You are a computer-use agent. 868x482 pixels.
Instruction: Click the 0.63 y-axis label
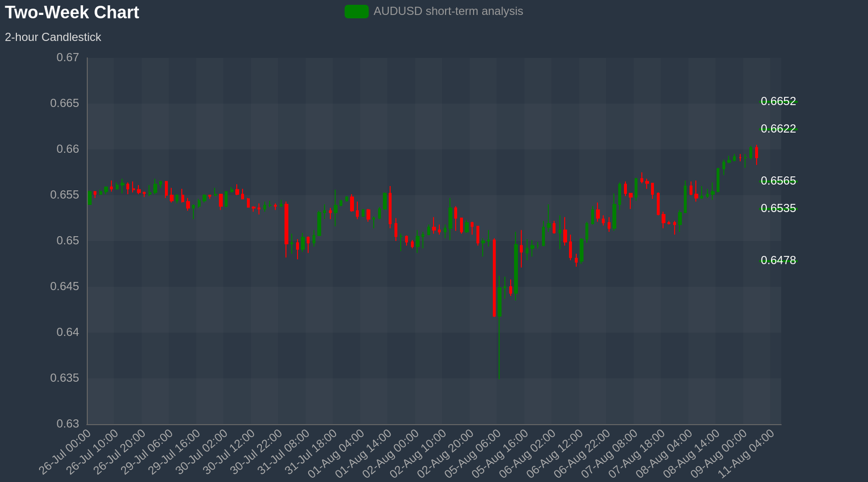tap(68, 424)
